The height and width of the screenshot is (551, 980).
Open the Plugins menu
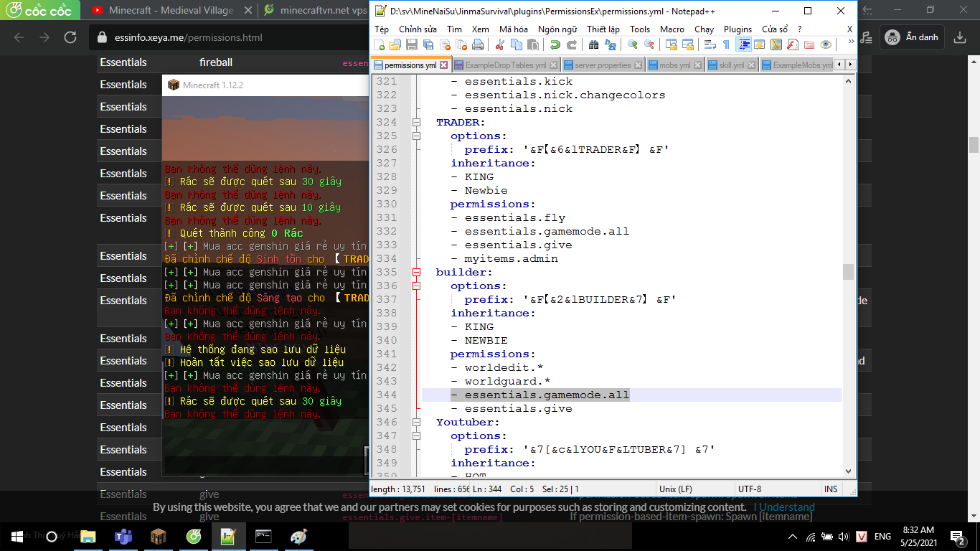(x=738, y=29)
